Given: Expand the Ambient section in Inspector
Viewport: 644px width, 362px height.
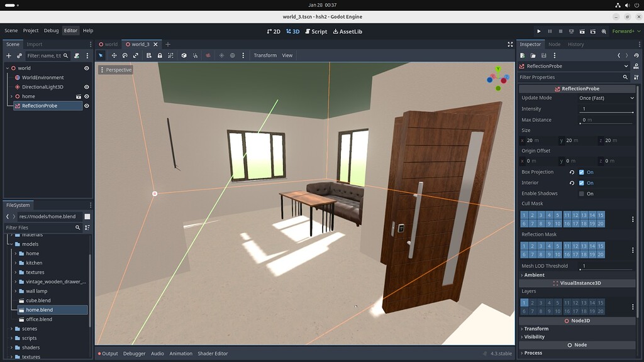Looking at the screenshot, I should coord(535,275).
